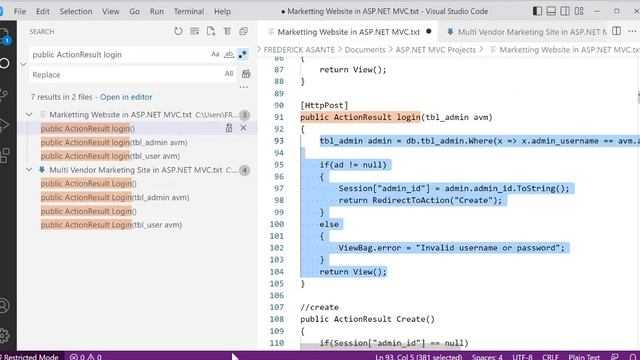Click the Replace All icon

pos(246,74)
